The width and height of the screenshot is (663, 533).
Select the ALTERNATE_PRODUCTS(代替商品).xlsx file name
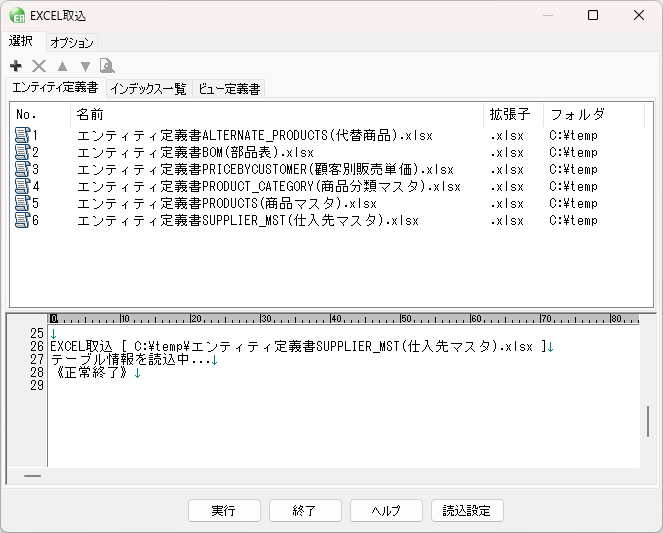pos(255,136)
